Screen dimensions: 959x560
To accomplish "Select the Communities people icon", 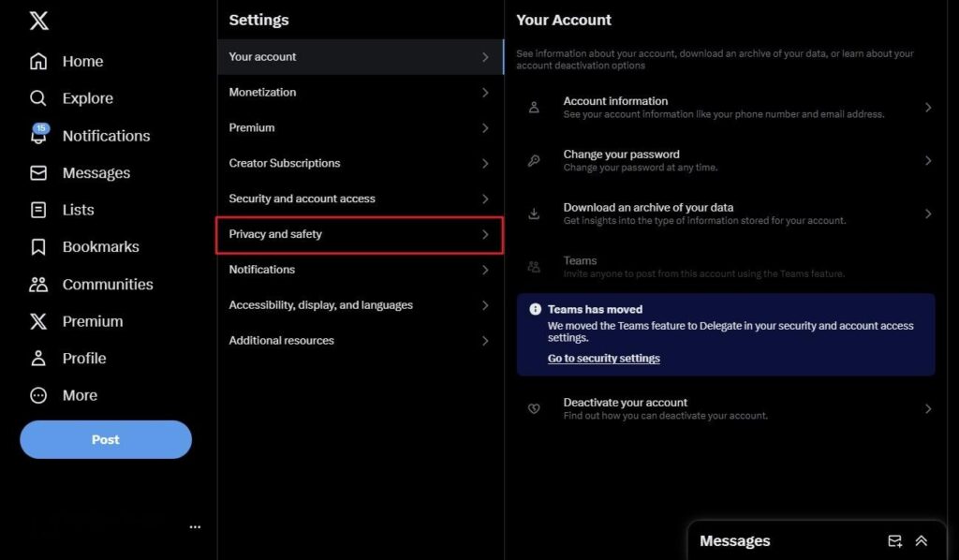I will tap(37, 284).
